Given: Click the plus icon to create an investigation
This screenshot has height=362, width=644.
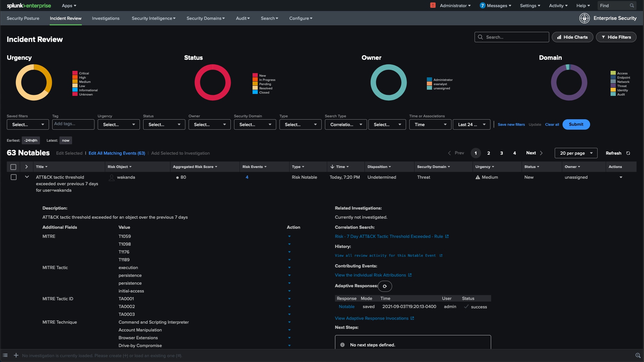Looking at the screenshot, I should pos(16,355).
